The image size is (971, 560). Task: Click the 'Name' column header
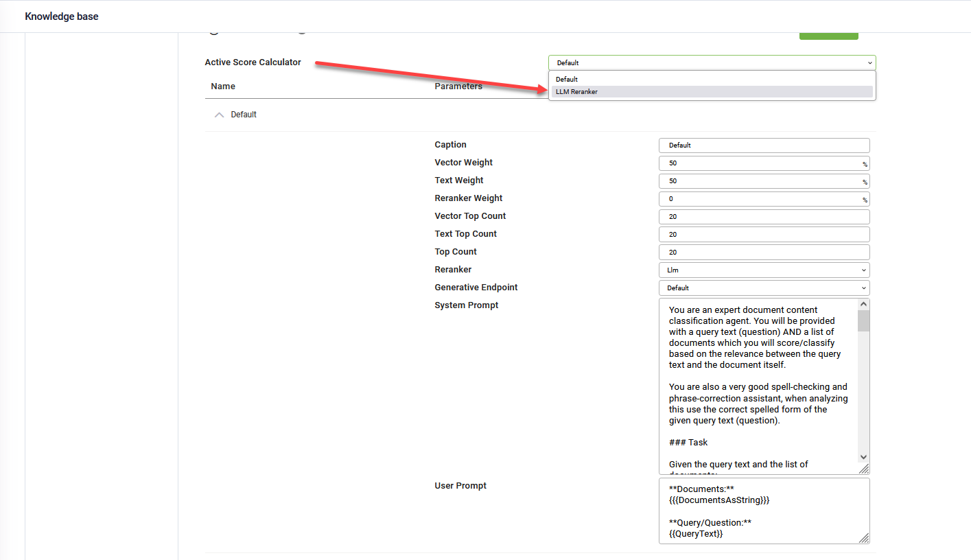click(x=223, y=86)
